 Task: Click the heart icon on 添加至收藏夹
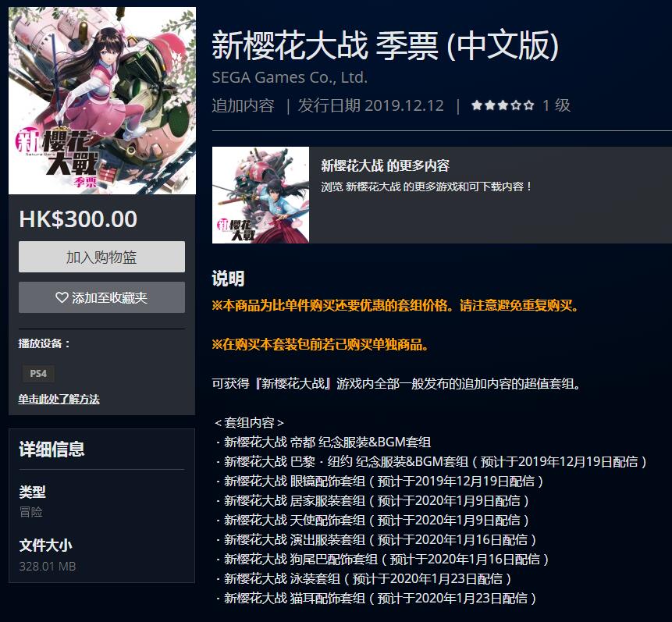(62, 297)
